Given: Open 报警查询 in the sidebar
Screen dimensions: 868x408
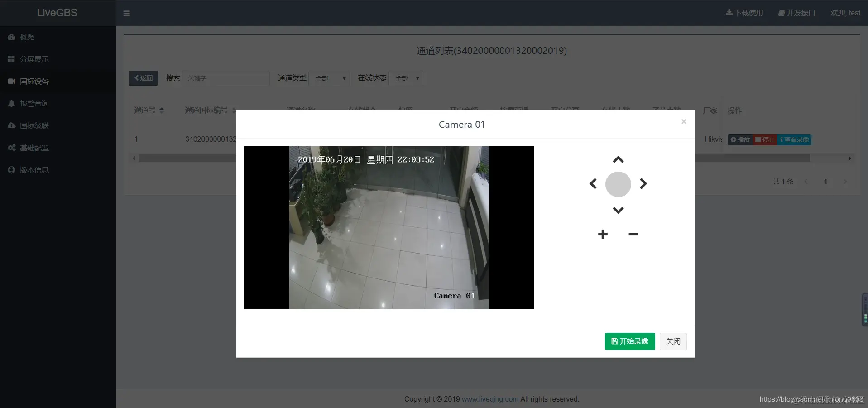Looking at the screenshot, I should (x=58, y=104).
